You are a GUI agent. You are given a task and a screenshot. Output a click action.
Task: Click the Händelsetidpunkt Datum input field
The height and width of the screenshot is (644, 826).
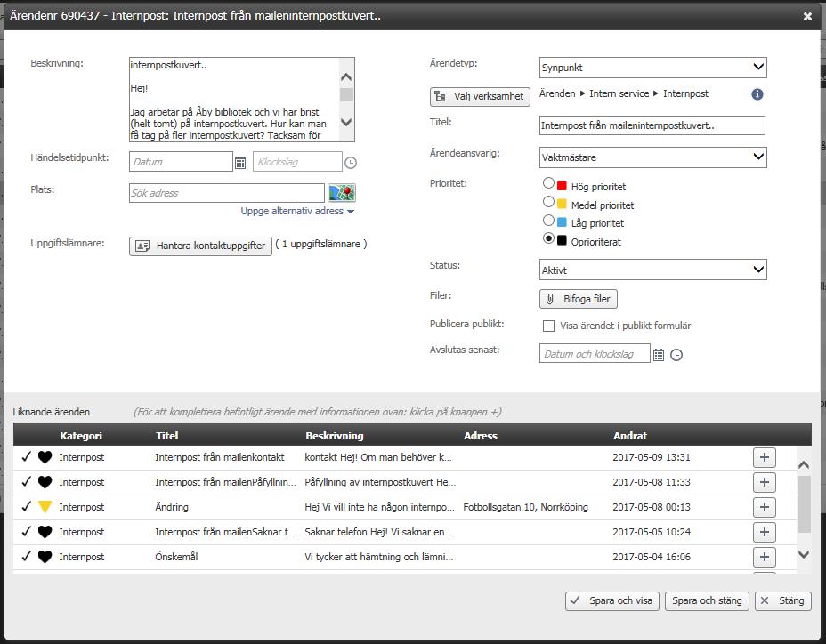point(181,162)
